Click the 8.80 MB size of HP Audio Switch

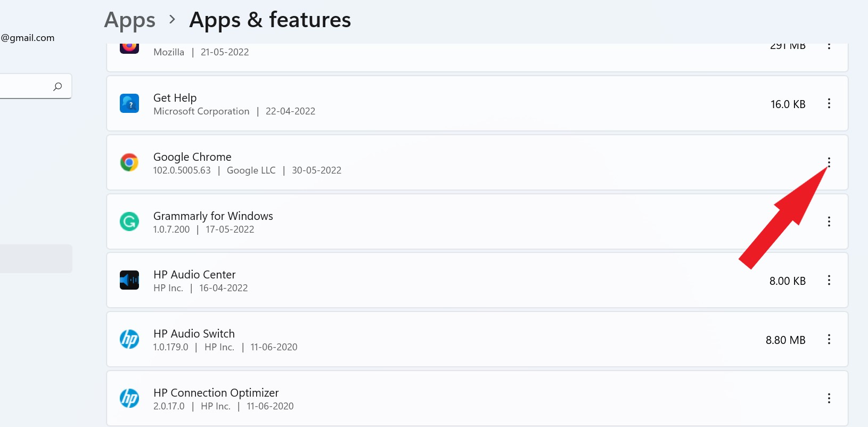(x=785, y=340)
